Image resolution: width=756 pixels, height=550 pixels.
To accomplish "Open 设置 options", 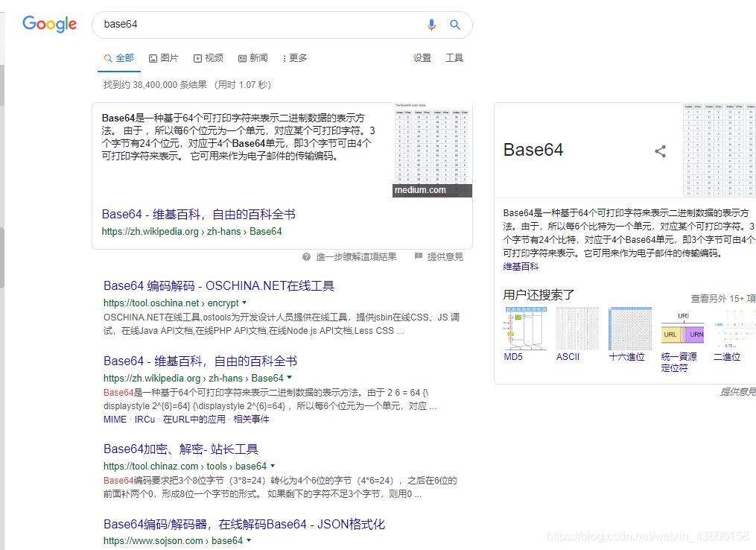I will point(422,58).
